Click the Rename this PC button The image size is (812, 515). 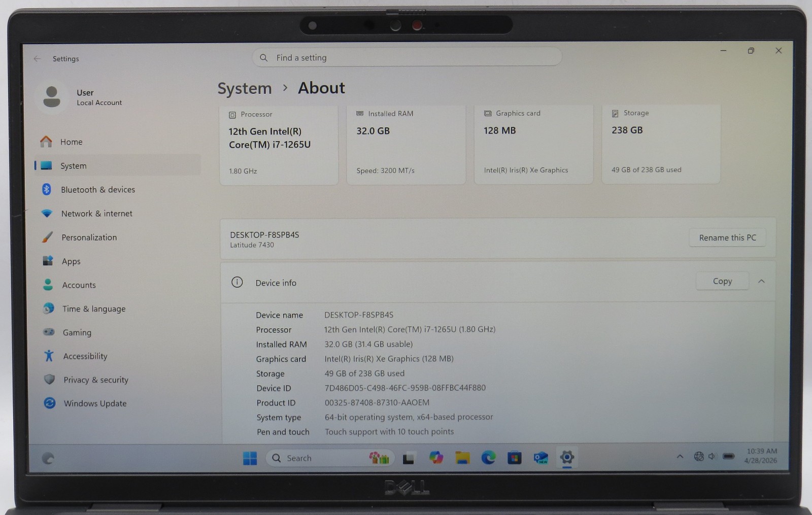click(727, 237)
